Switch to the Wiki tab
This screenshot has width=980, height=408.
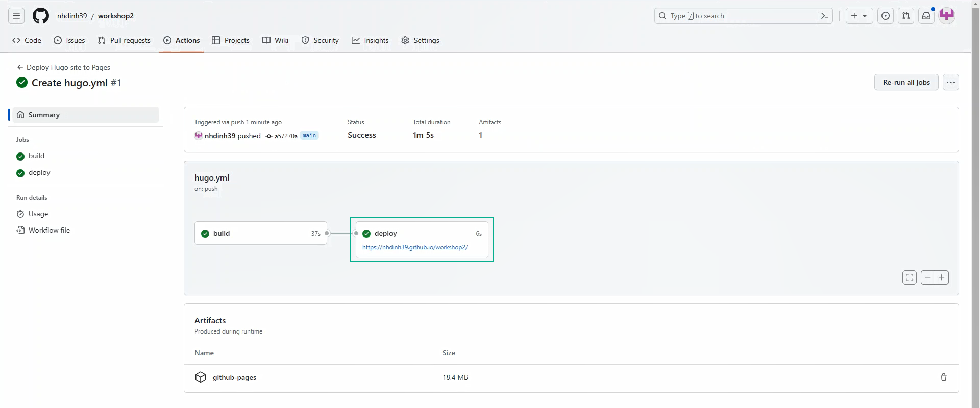275,40
